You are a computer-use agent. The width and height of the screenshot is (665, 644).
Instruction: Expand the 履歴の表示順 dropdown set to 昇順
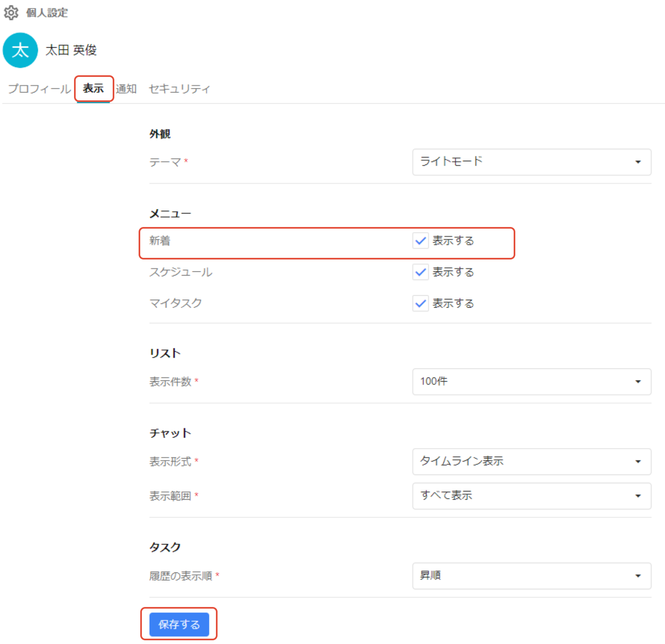click(x=532, y=576)
